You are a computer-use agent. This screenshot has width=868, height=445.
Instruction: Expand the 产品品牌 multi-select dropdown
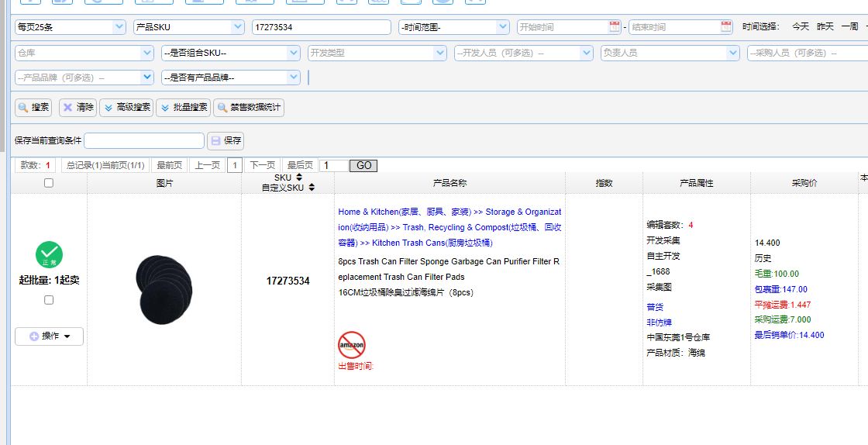coord(84,78)
